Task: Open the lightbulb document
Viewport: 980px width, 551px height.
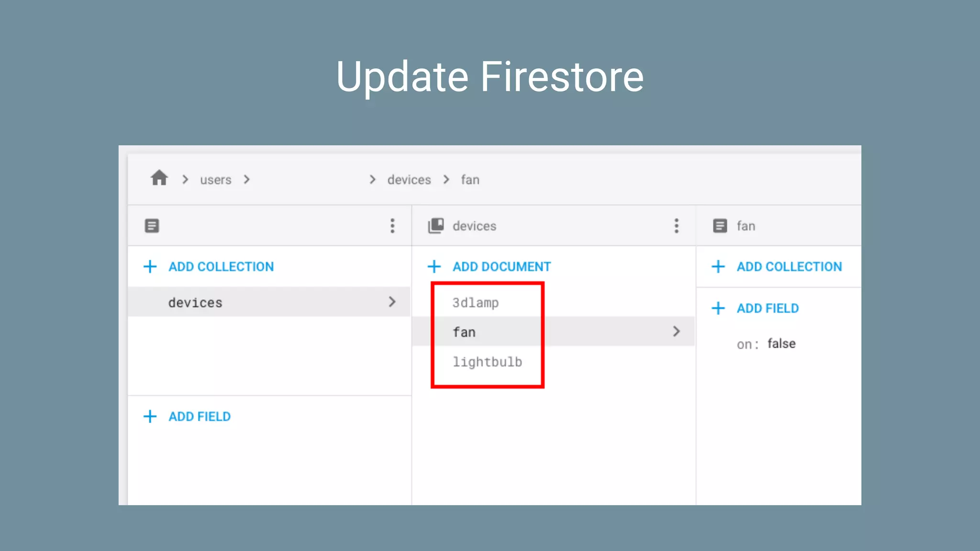Action: point(487,362)
